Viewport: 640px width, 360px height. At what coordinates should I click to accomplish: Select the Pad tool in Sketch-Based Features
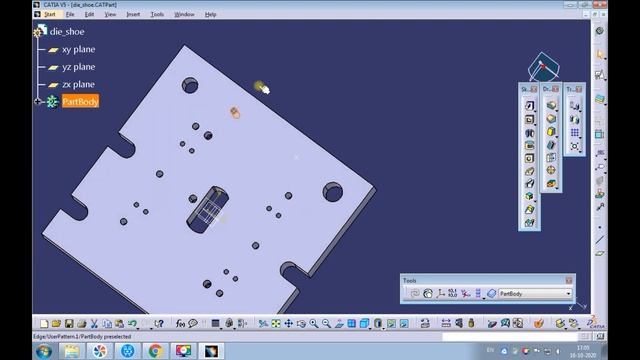tap(529, 106)
